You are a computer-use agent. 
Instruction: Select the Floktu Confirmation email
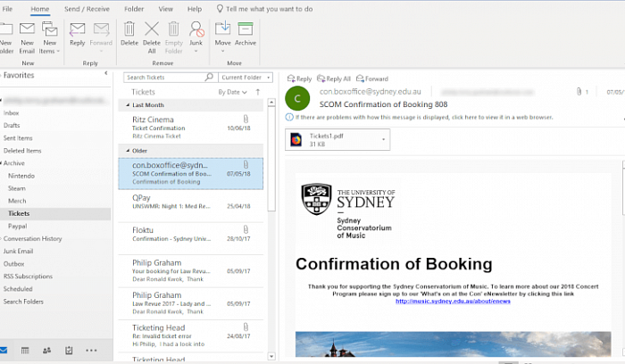pyautogui.click(x=190, y=238)
